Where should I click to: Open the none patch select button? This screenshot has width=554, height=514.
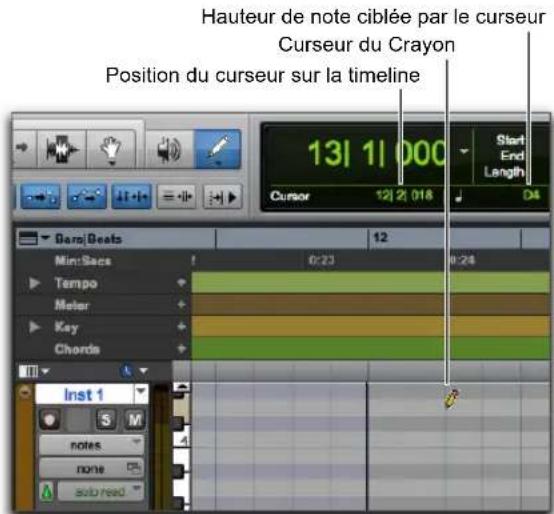[x=91, y=469]
